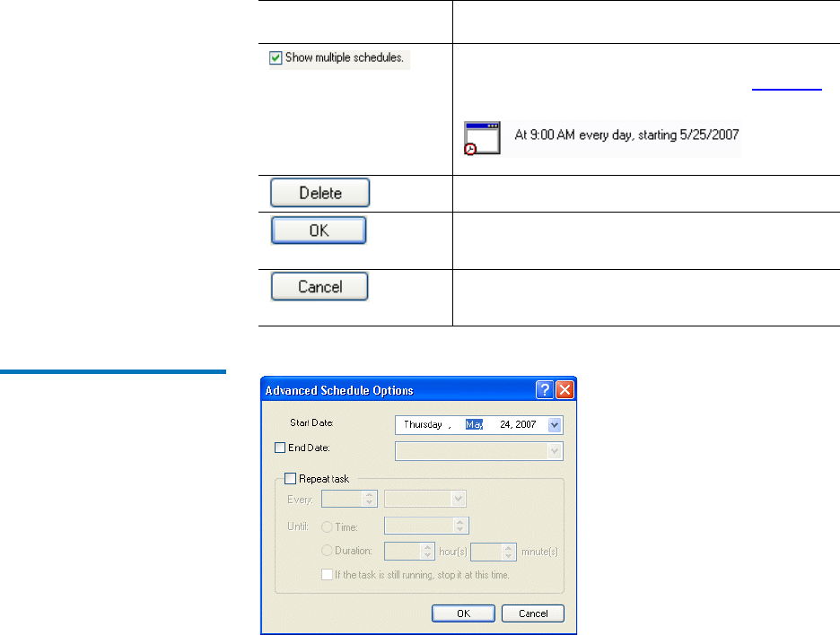Click OK in Advanced Schedule Options
The height and width of the screenshot is (635, 840).
pos(463,613)
